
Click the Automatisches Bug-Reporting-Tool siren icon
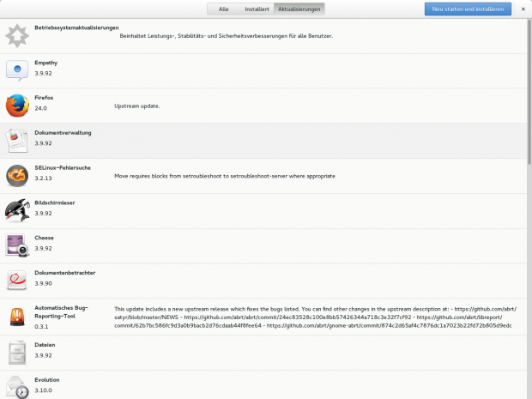coord(17,316)
